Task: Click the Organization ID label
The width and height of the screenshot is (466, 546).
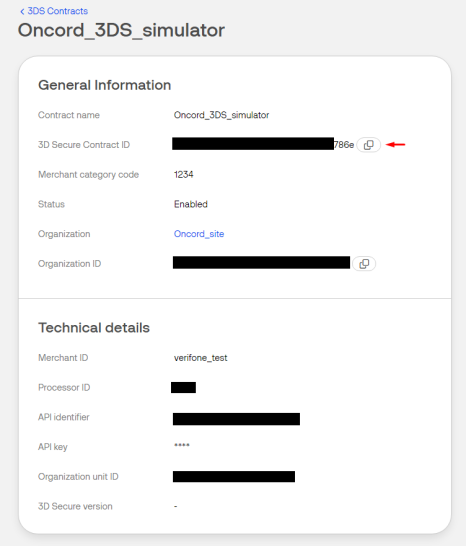Action: (70, 264)
